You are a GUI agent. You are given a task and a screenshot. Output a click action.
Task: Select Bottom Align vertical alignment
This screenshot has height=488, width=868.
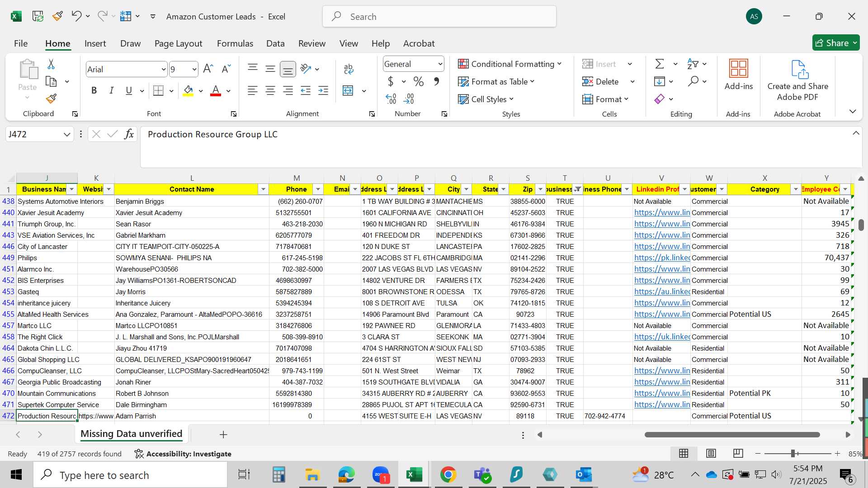(288, 69)
